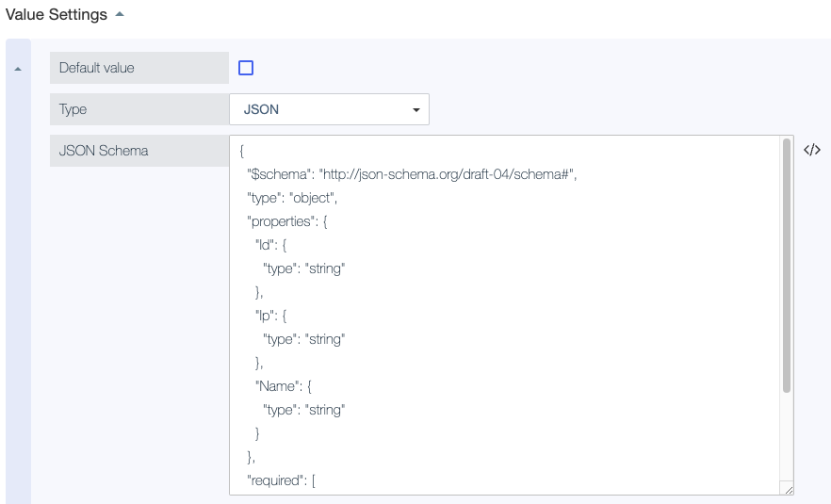This screenshot has height=504, width=831.
Task: Open the JSON Schema code editor icon
Action: point(812,150)
